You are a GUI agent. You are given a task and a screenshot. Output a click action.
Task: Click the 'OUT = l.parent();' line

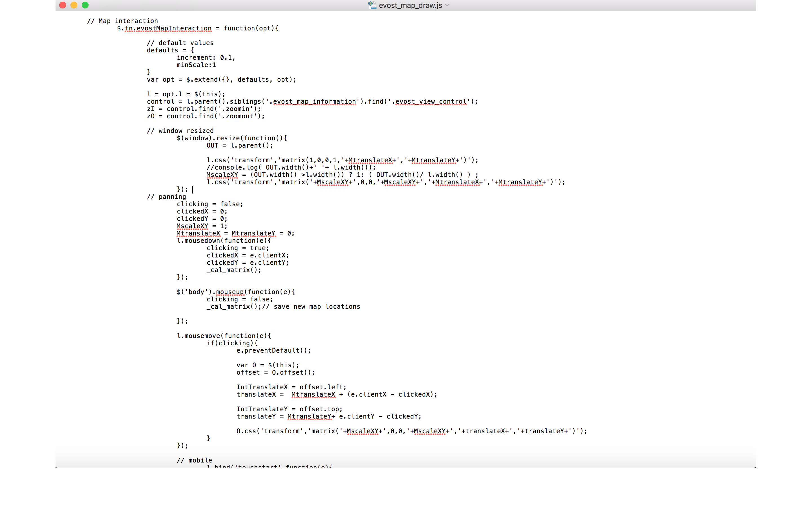[x=240, y=146]
